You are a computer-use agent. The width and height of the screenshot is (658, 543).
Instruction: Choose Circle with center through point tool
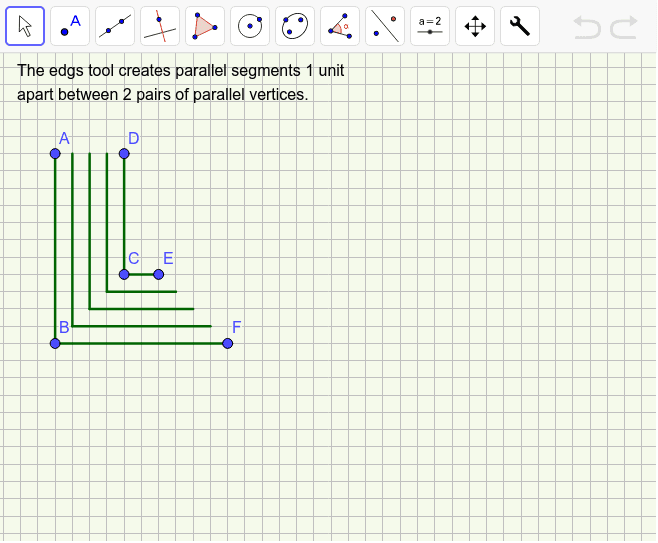pos(250,26)
